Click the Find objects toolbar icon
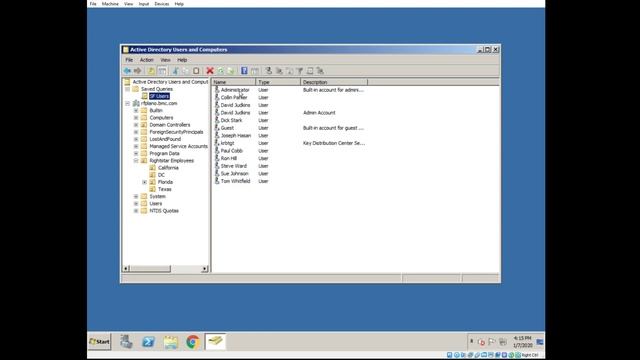Viewport: 640px width, 360px height. click(x=310, y=71)
